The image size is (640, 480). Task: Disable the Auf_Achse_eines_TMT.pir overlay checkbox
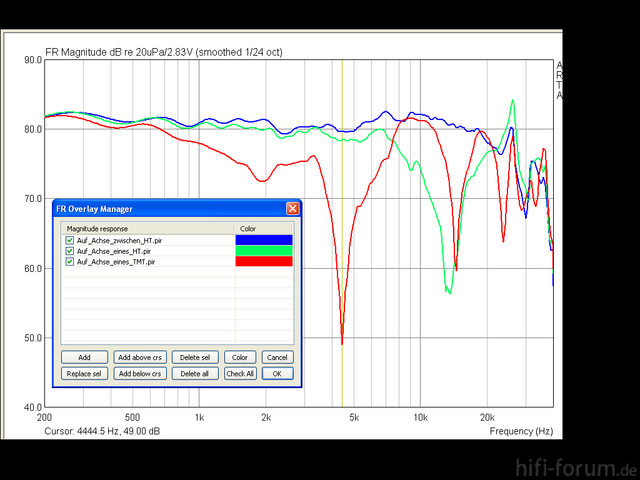coord(69,261)
